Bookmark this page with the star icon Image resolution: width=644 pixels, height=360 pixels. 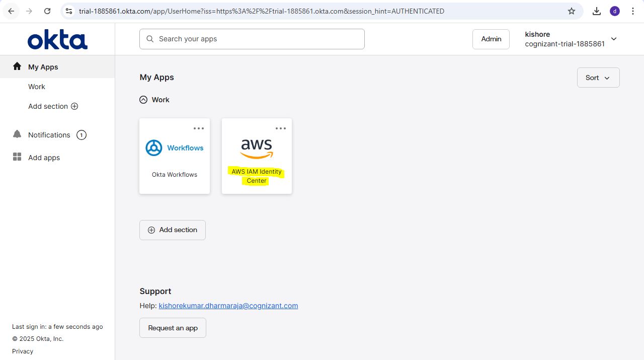click(572, 11)
